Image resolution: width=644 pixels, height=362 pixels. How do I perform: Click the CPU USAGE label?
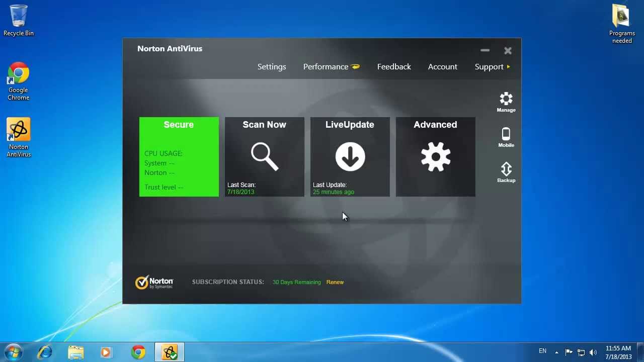click(x=164, y=153)
